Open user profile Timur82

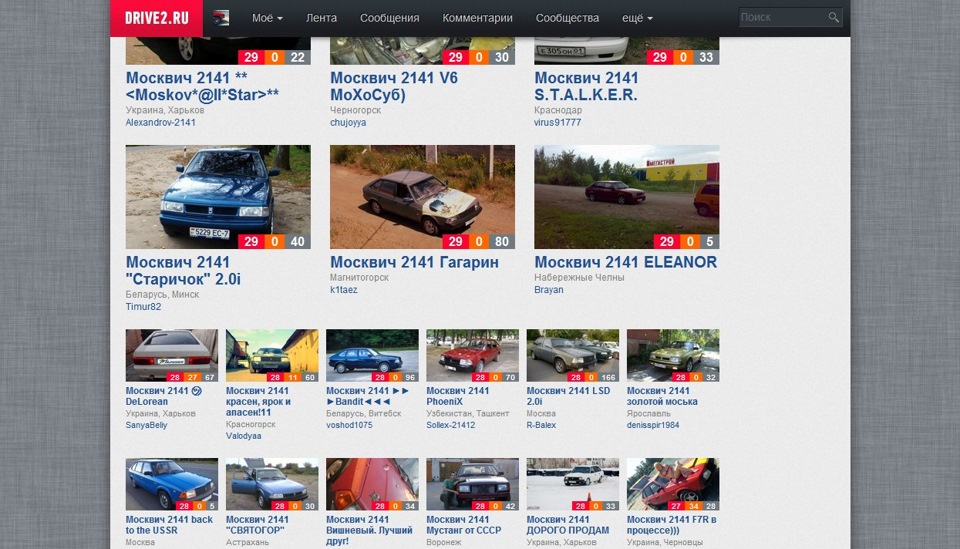[143, 307]
